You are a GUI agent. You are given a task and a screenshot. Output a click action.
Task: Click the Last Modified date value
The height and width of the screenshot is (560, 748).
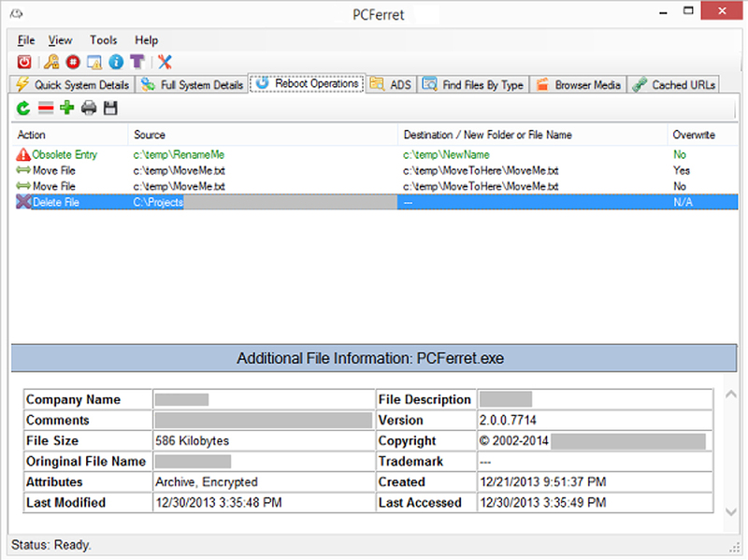click(x=219, y=503)
